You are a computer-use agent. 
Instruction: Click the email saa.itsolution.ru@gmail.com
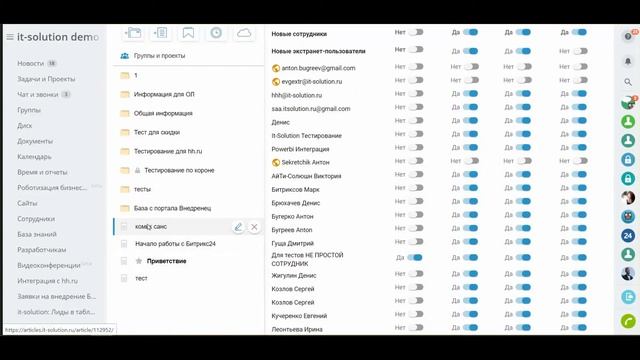point(311,109)
